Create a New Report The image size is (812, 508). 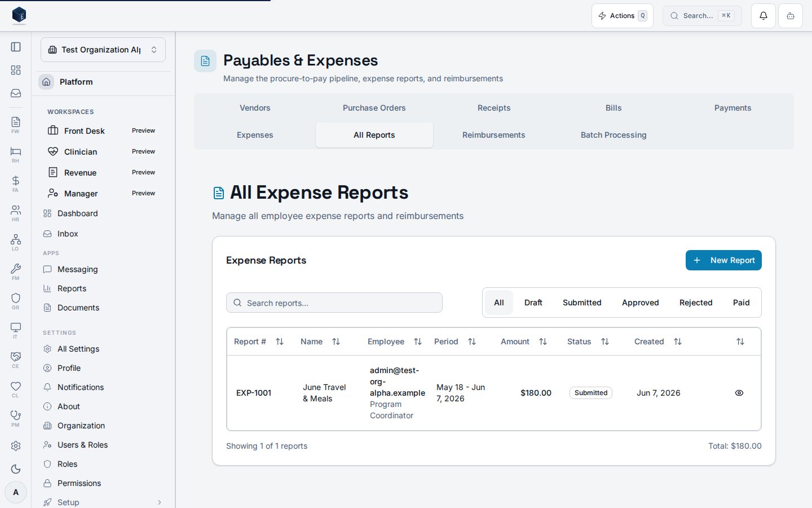[x=723, y=260]
